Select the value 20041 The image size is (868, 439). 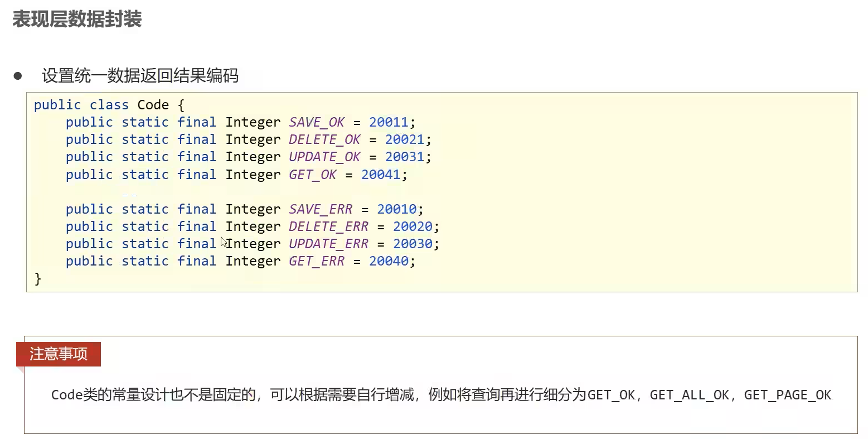(381, 175)
